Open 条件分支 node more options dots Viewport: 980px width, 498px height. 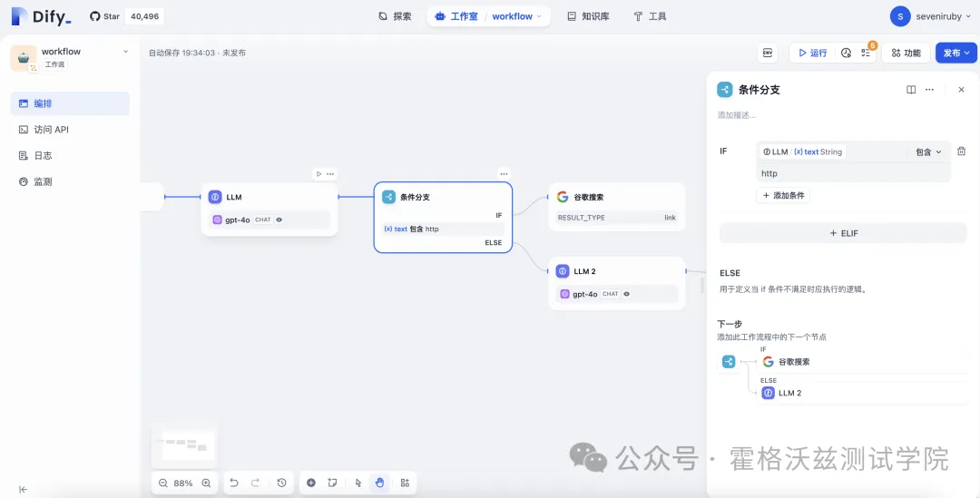tap(504, 173)
